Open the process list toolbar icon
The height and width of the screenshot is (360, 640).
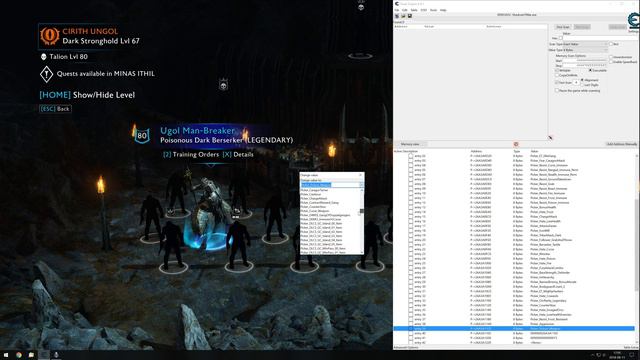point(397,16)
